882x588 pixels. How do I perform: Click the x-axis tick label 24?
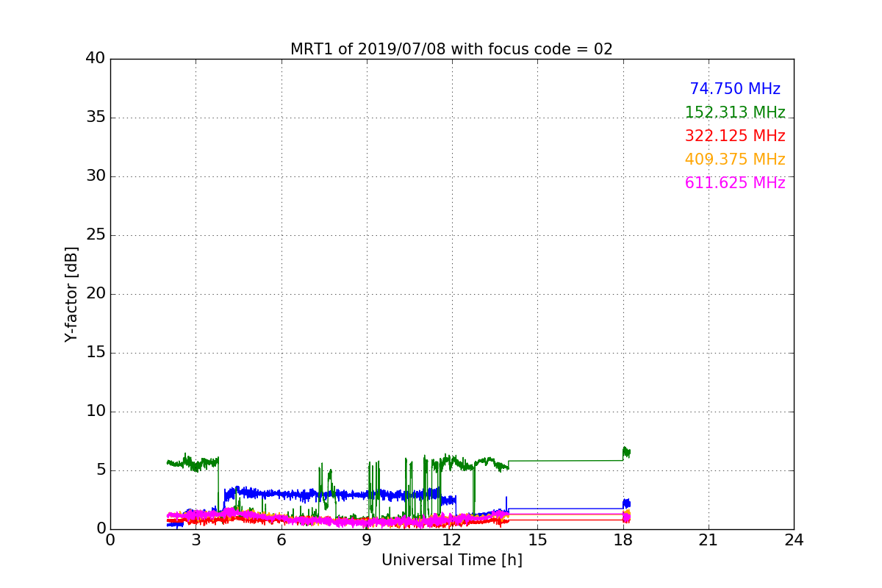794,540
